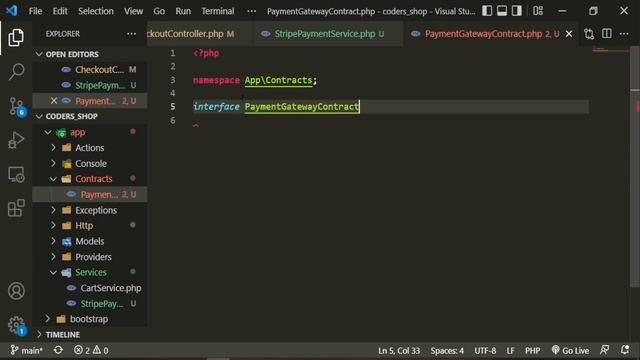Close the PaymentGatewayContract.php tab

(x=569, y=34)
